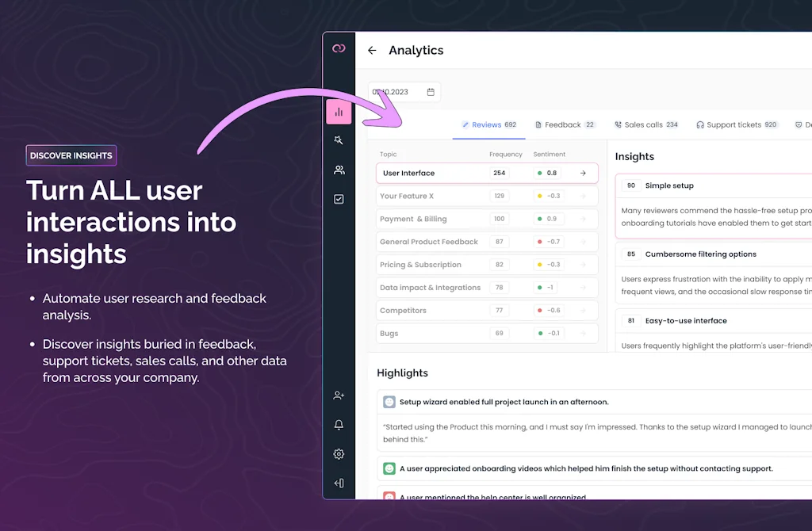The width and height of the screenshot is (812, 531).
Task: Click the quote icon beside the setup wizard highlight
Action: (x=389, y=402)
